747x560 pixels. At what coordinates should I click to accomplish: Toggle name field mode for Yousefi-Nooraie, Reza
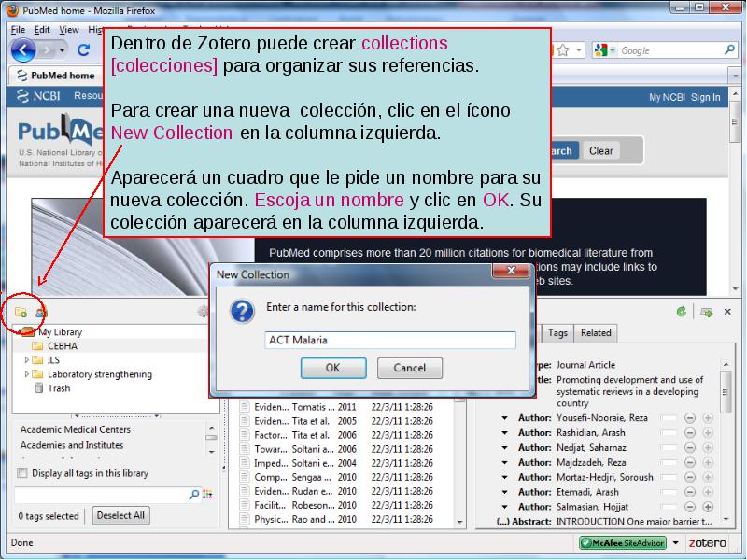(x=669, y=418)
